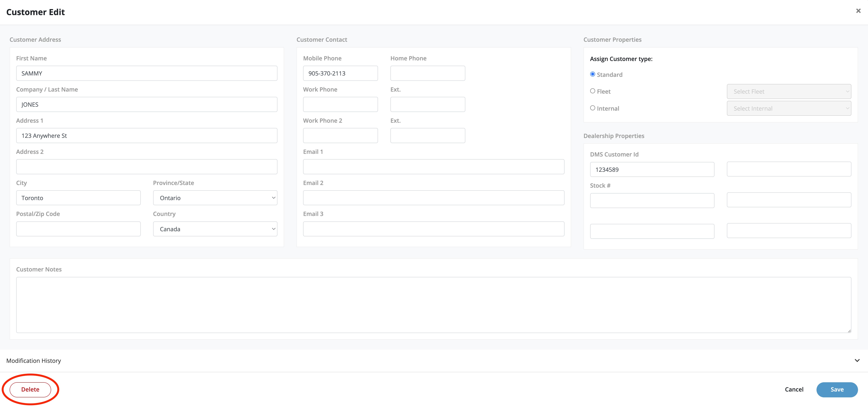Click the Home Phone field
Screen dimensions: 868x407
(x=427, y=73)
